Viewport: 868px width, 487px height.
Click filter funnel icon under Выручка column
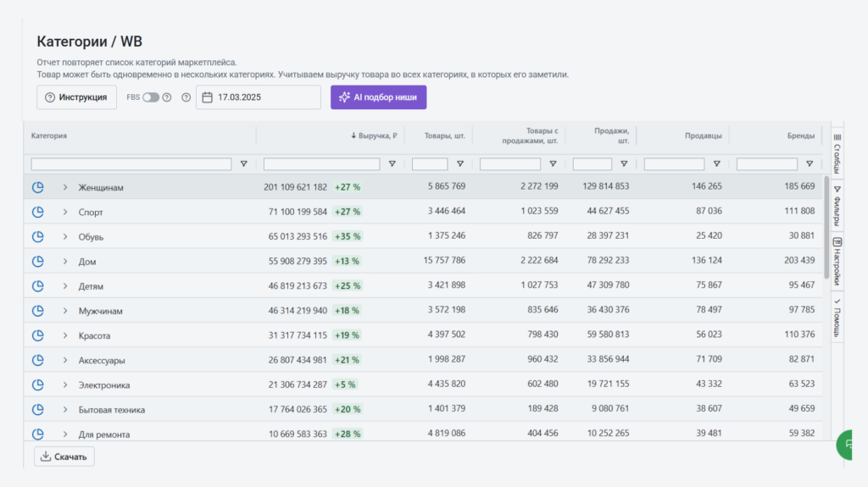(x=392, y=164)
